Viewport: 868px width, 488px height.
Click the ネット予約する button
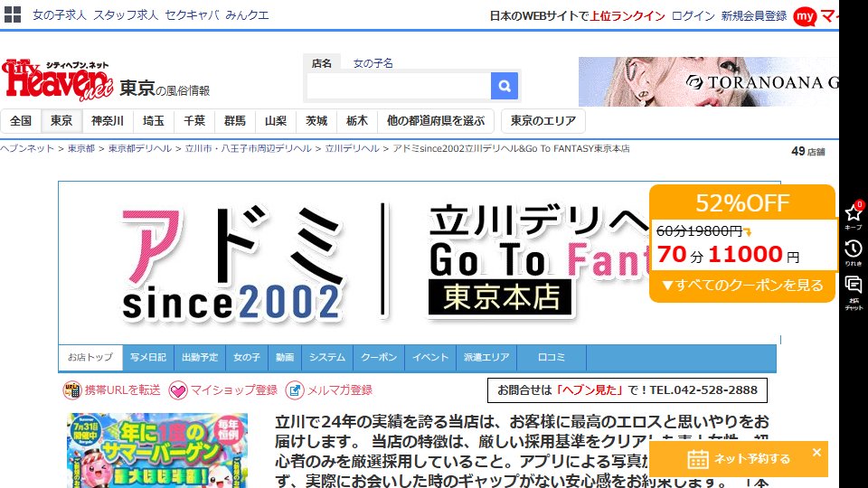click(x=739, y=459)
